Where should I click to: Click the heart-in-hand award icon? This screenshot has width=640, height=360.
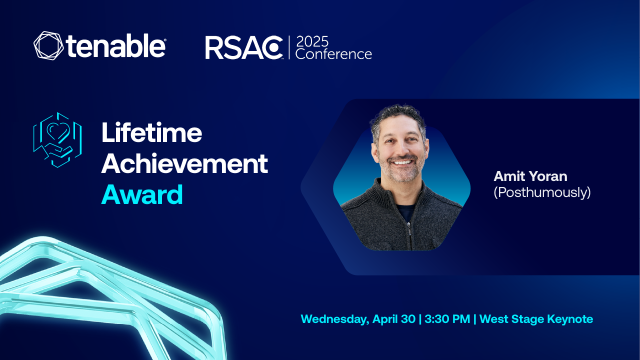(x=57, y=140)
